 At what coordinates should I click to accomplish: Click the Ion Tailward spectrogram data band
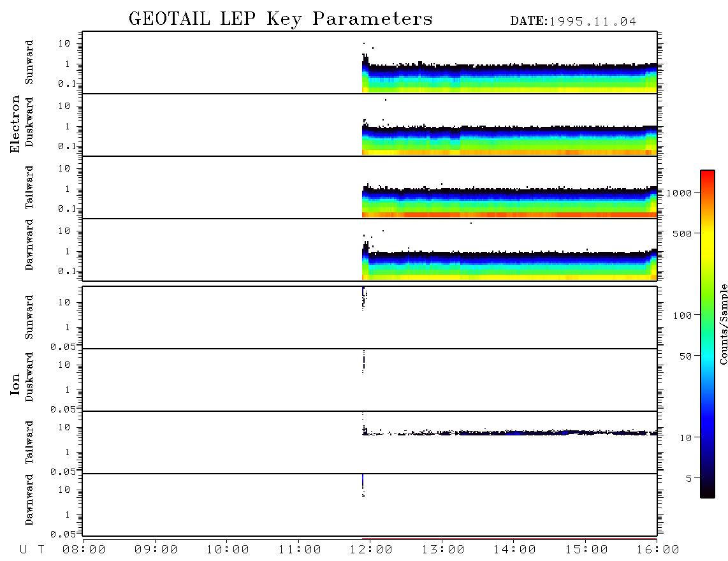point(510,432)
